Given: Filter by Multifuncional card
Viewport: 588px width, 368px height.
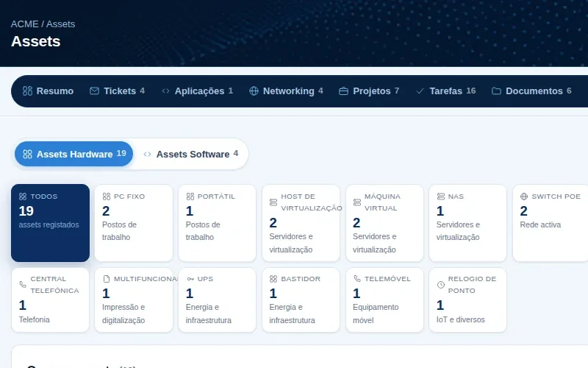Looking at the screenshot, I should pyautogui.click(x=134, y=300).
